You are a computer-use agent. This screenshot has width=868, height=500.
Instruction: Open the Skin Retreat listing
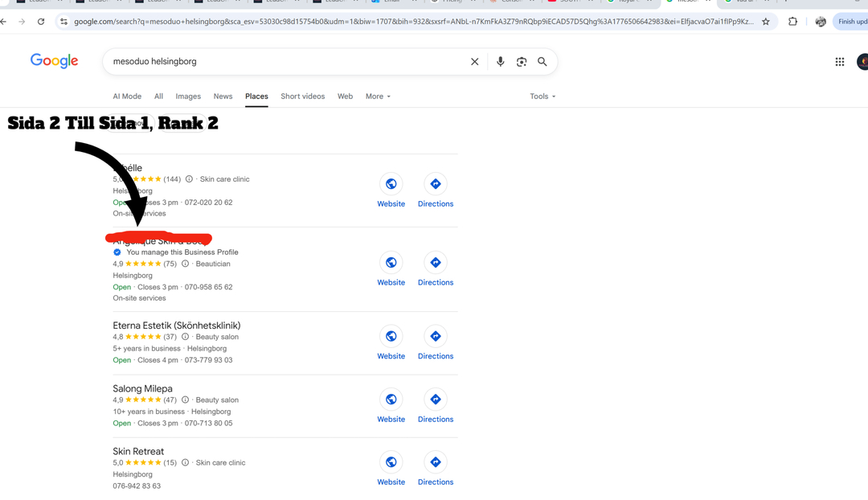(138, 451)
